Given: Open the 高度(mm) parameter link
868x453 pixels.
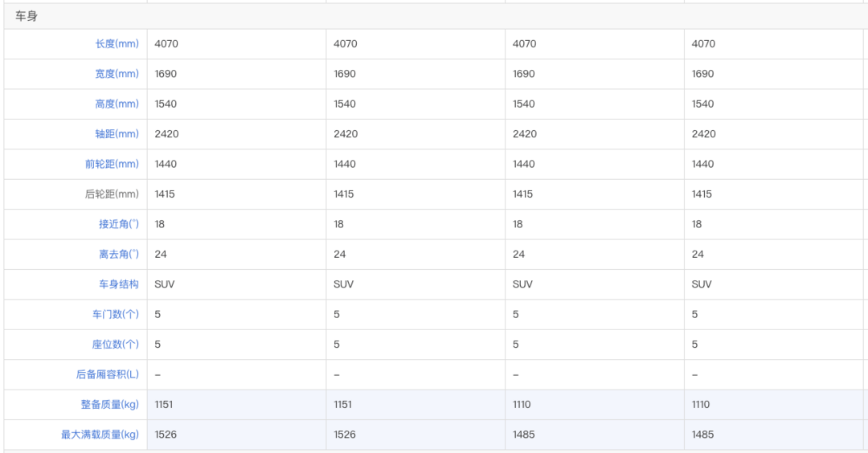Looking at the screenshot, I should (117, 104).
